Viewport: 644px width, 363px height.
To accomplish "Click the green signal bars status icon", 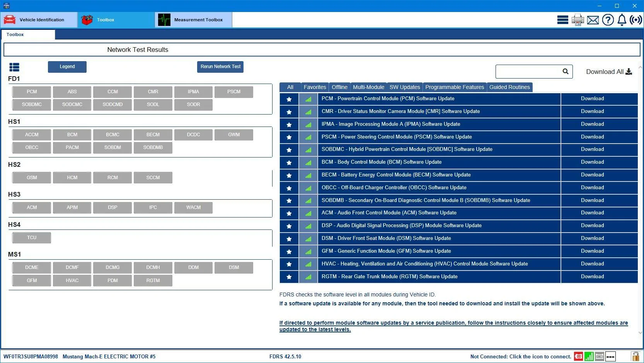I will 589,356.
